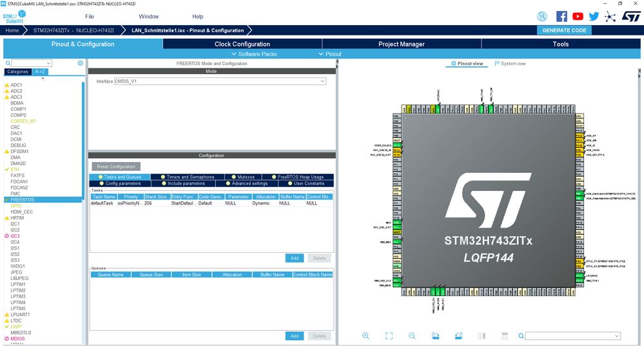This screenshot has height=349, width=644.
Task: Select I2C3 in peripheral list
Action: pyautogui.click(x=15, y=236)
